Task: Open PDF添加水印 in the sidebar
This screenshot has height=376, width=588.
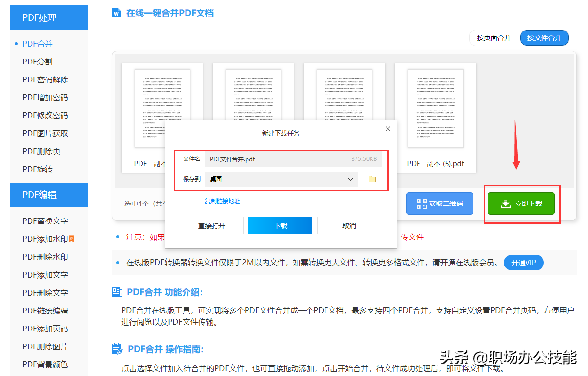Action: [45, 239]
